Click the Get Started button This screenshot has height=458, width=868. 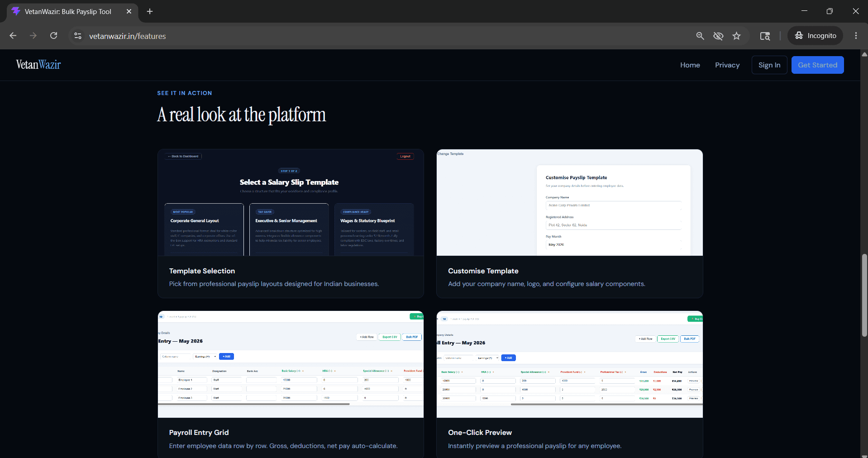[818, 65]
